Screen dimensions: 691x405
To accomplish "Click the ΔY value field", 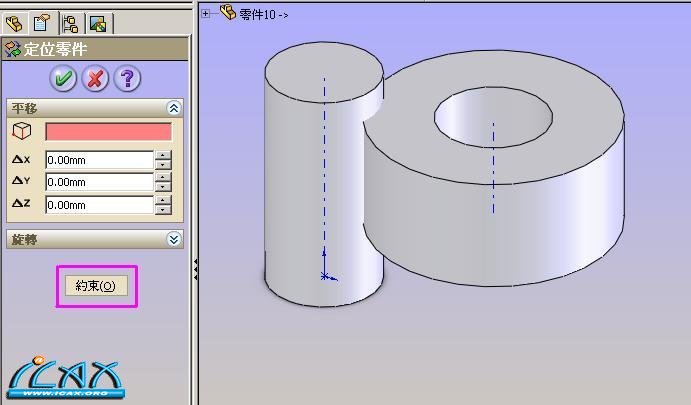I will 100,182.
